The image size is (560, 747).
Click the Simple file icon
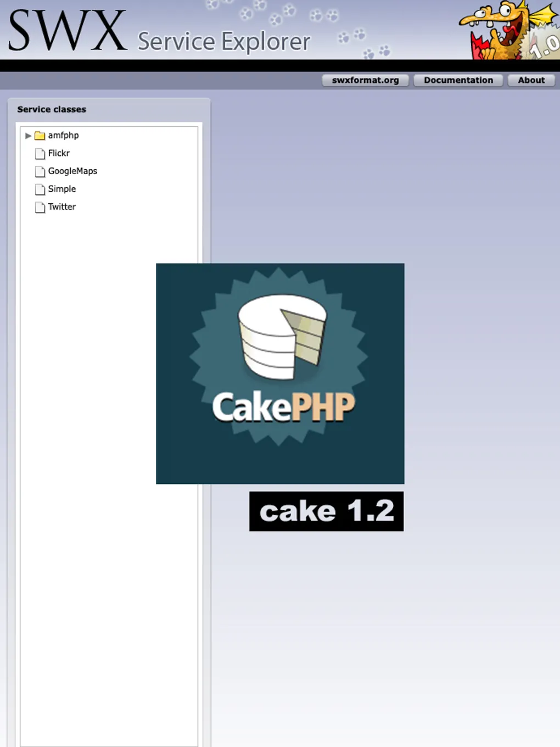pos(40,189)
